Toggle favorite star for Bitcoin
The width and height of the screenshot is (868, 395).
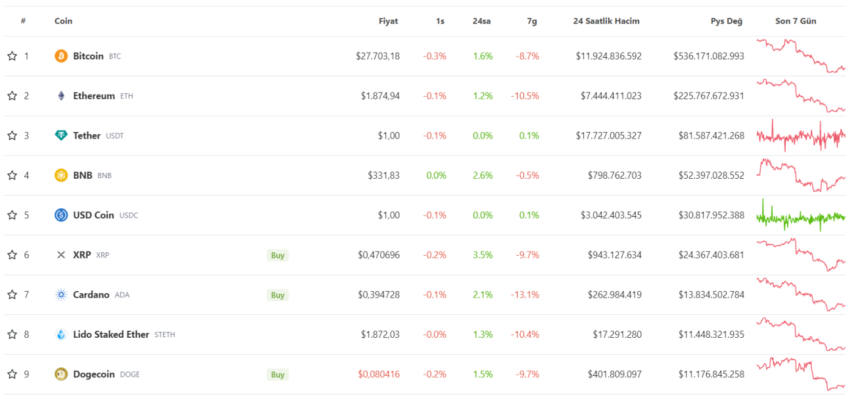[x=12, y=57]
